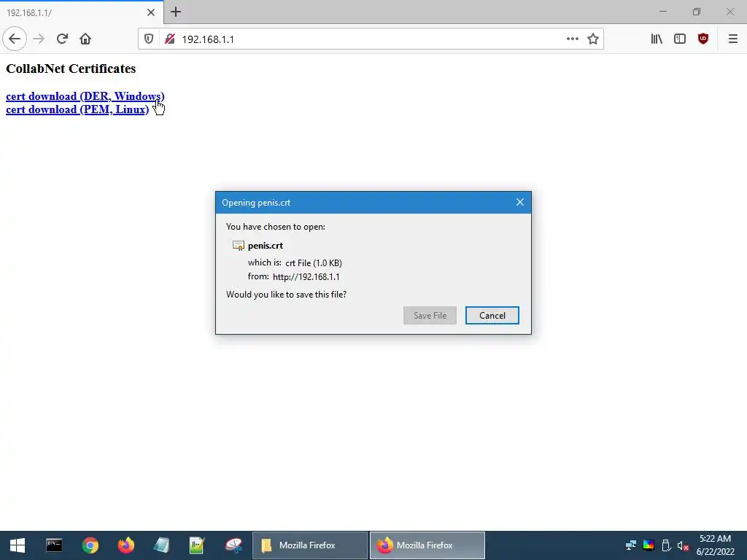Screen dimensions: 747x560
Task: Click the colorful display tray icon
Action: tap(649, 545)
